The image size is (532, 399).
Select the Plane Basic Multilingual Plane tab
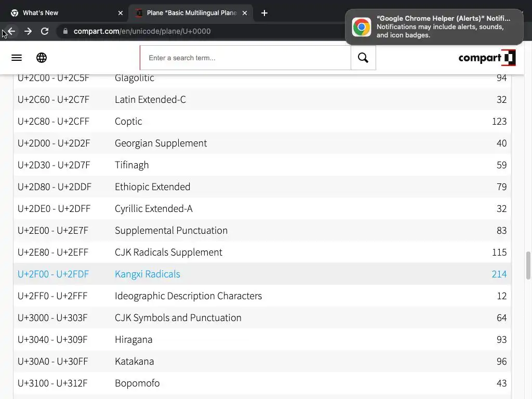[x=191, y=13]
